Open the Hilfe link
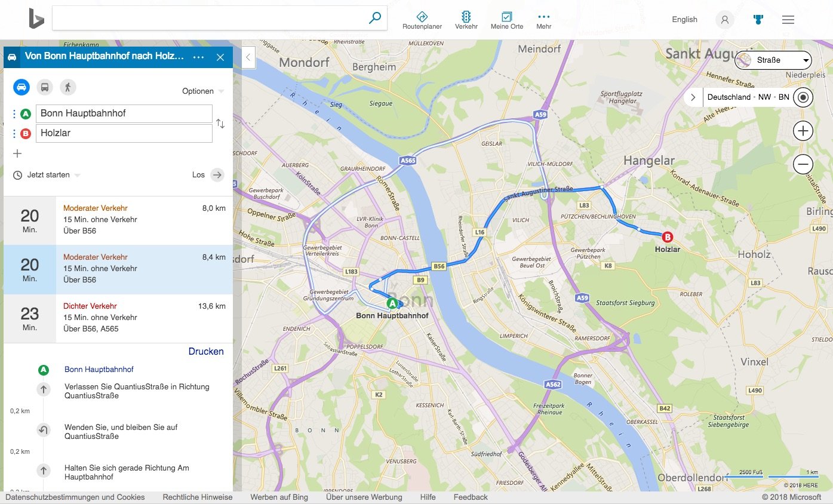The width and height of the screenshot is (833, 504). coord(428,497)
